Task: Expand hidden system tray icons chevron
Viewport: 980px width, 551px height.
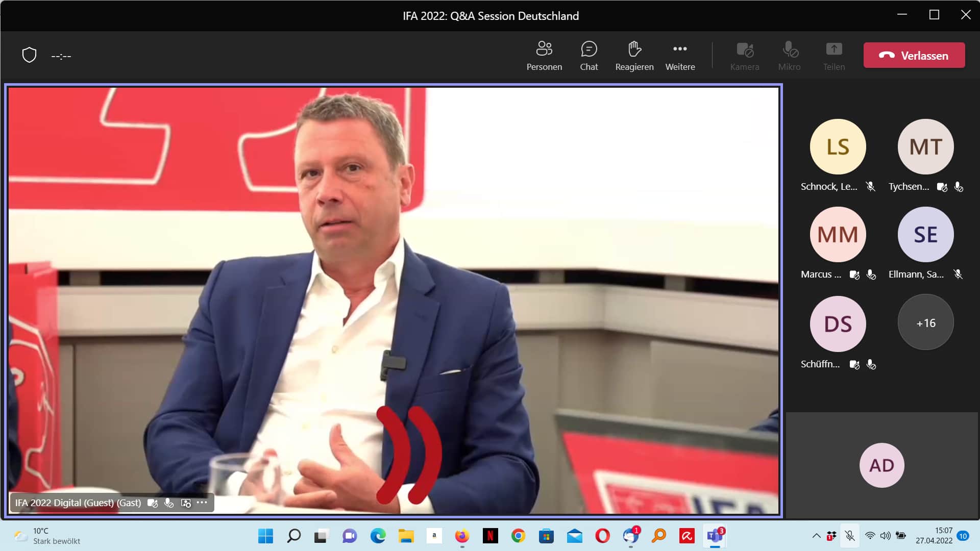Action: pos(816,536)
